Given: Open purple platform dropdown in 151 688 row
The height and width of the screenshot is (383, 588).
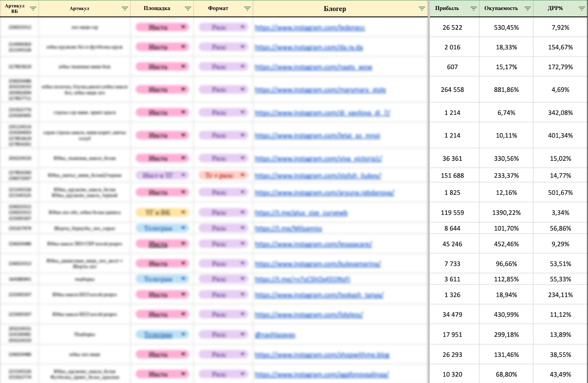Looking at the screenshot, I should tap(183, 175).
